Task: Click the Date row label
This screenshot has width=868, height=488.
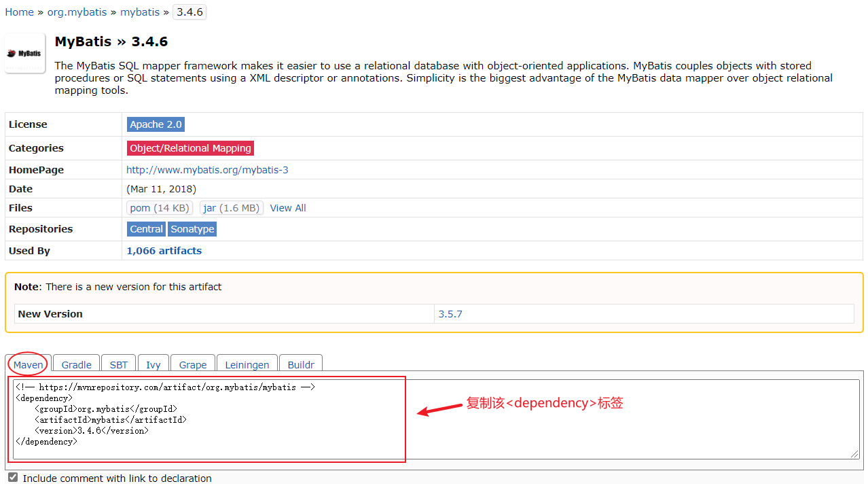Action: [x=20, y=189]
